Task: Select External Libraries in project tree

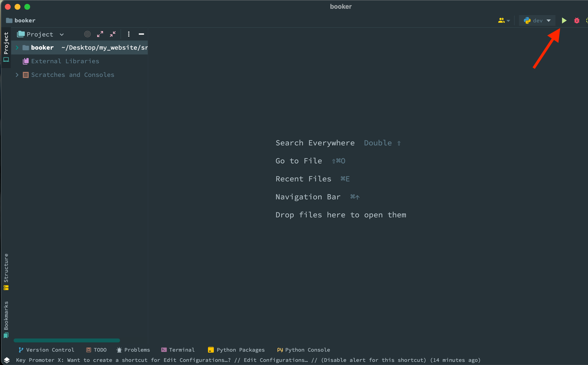Action: pyautogui.click(x=65, y=61)
